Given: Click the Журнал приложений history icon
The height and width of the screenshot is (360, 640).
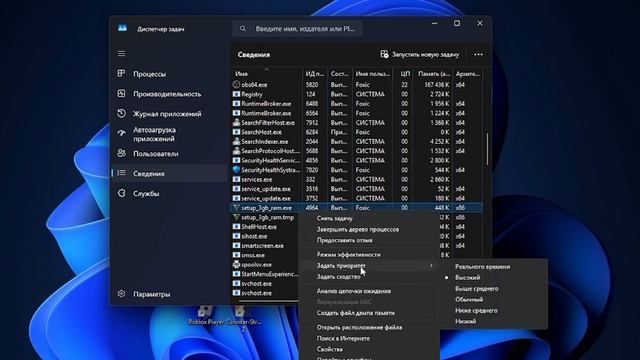Looking at the screenshot, I should click(x=121, y=113).
